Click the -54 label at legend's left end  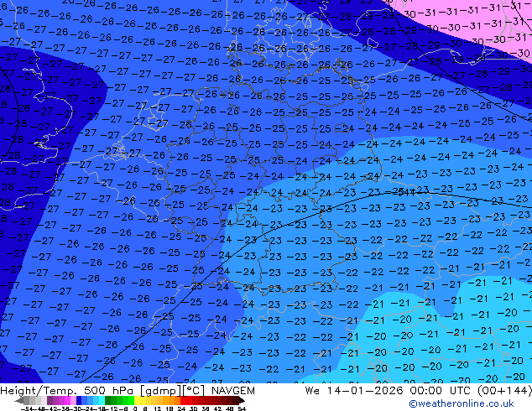[x=27, y=408]
